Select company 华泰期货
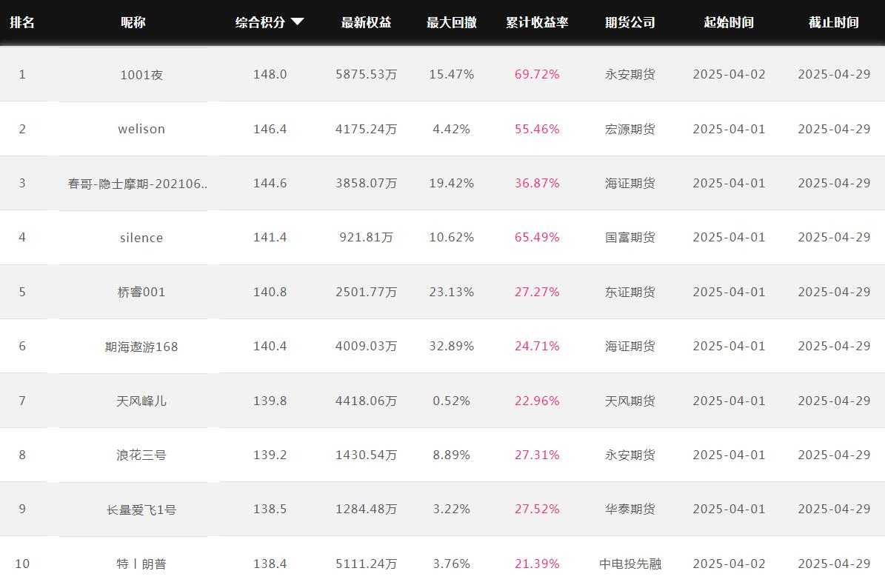The width and height of the screenshot is (885, 588). click(x=630, y=509)
